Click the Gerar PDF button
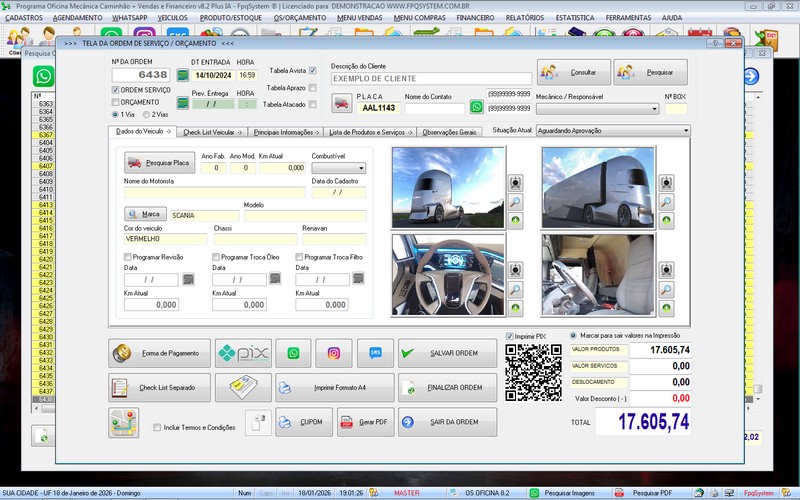The image size is (800, 500). coord(364,422)
